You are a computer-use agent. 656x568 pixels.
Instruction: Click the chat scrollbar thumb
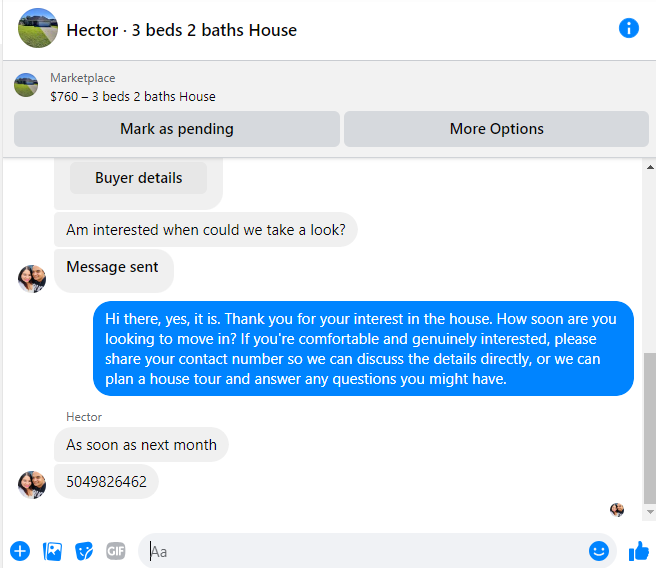coord(650,428)
